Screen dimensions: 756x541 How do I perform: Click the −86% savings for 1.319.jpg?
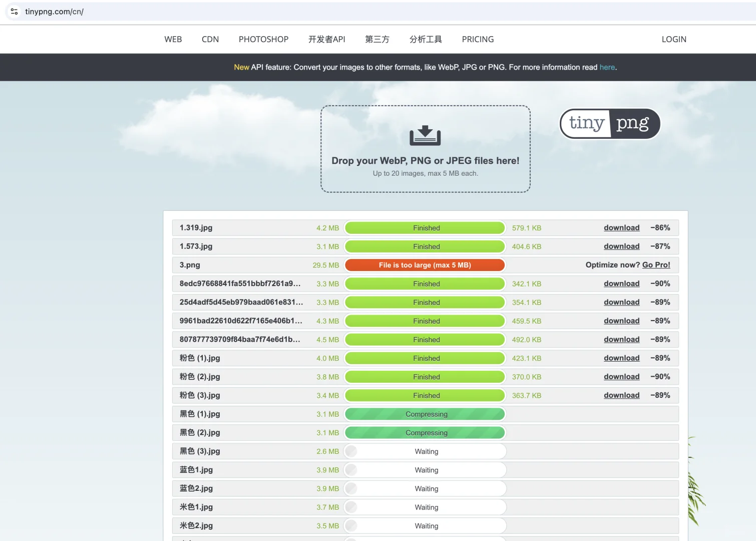pyautogui.click(x=660, y=227)
